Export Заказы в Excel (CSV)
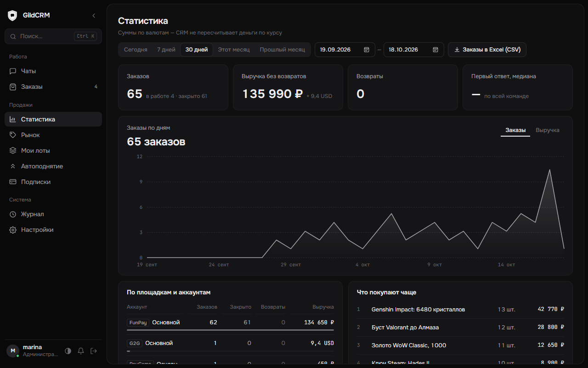The image size is (588, 368). pos(487,50)
